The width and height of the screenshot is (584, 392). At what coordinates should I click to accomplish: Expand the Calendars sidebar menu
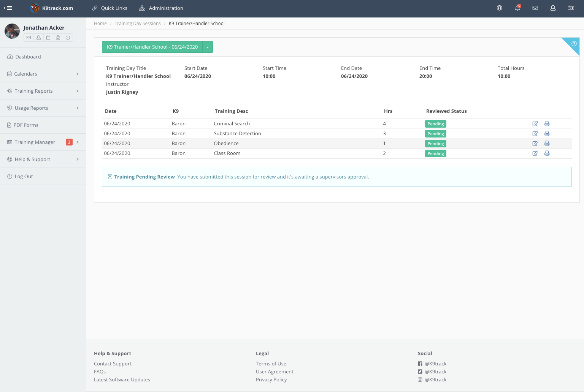[x=43, y=74]
